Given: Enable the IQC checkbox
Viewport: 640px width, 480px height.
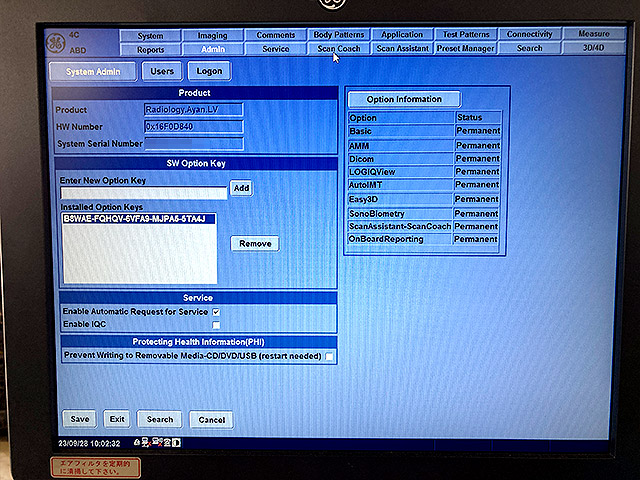Looking at the screenshot, I should (216, 325).
